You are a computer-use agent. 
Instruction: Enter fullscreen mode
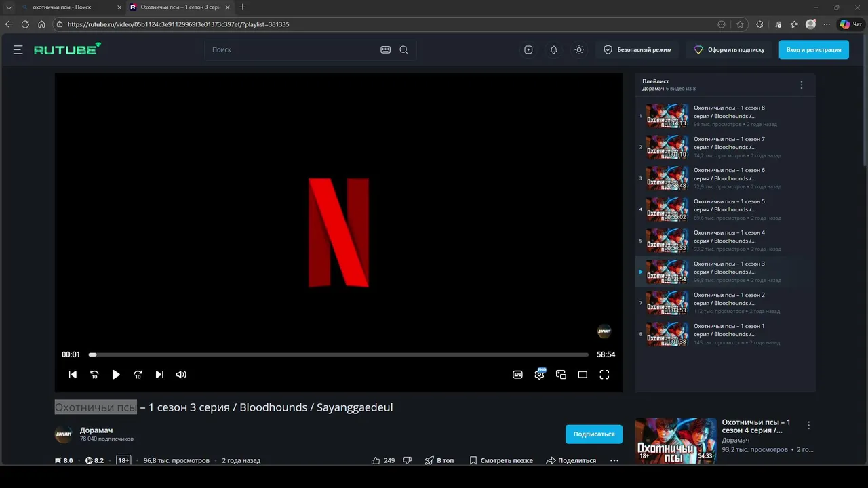[x=604, y=374]
